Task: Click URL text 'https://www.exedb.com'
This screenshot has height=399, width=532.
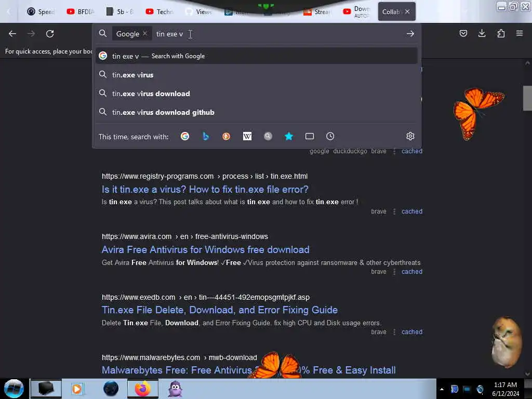Action: pyautogui.click(x=138, y=297)
